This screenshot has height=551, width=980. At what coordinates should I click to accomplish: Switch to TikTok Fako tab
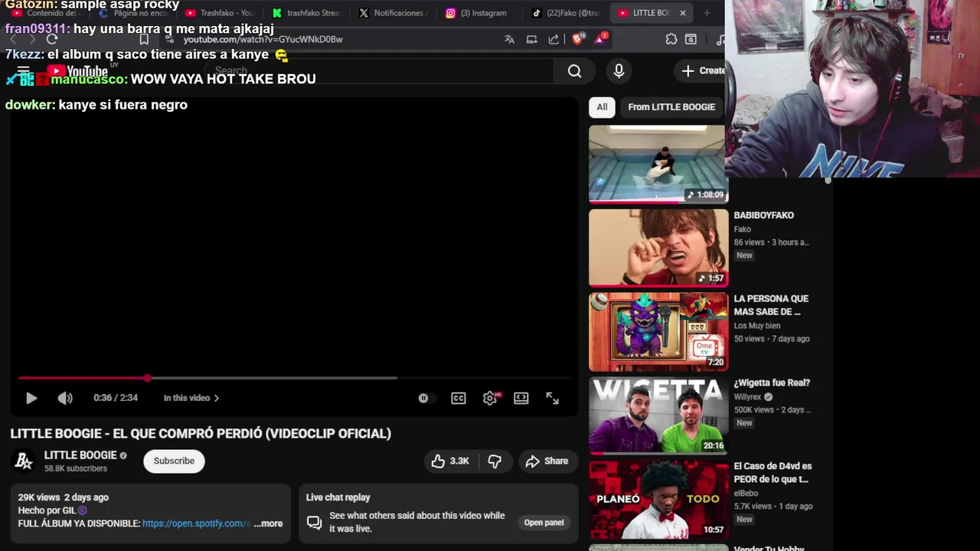567,13
